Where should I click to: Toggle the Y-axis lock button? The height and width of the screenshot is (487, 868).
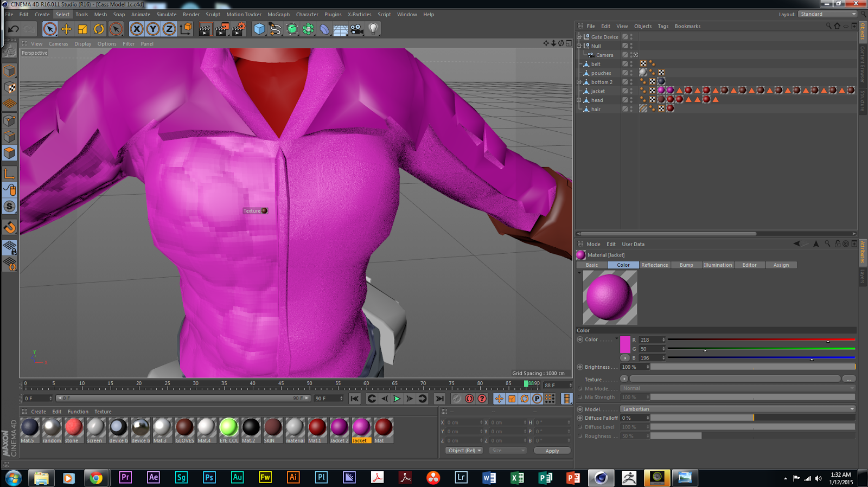pyautogui.click(x=153, y=29)
